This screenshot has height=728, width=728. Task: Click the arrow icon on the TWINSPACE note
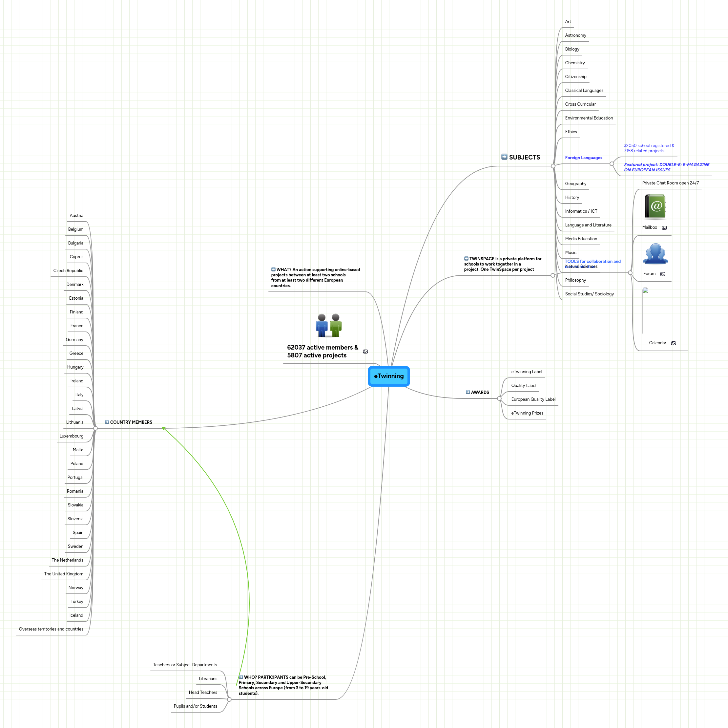pyautogui.click(x=466, y=259)
